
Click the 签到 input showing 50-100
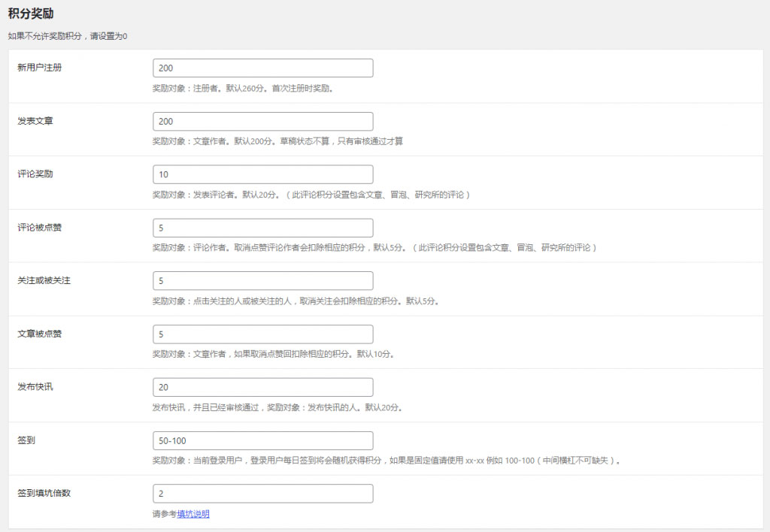(x=262, y=440)
